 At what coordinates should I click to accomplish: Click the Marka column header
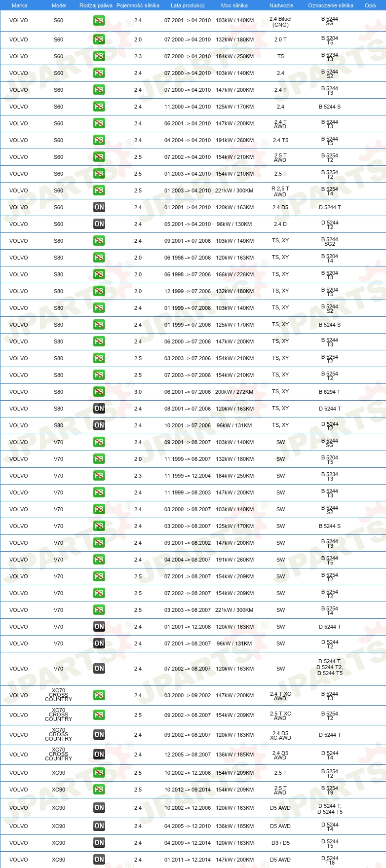tap(19, 5)
